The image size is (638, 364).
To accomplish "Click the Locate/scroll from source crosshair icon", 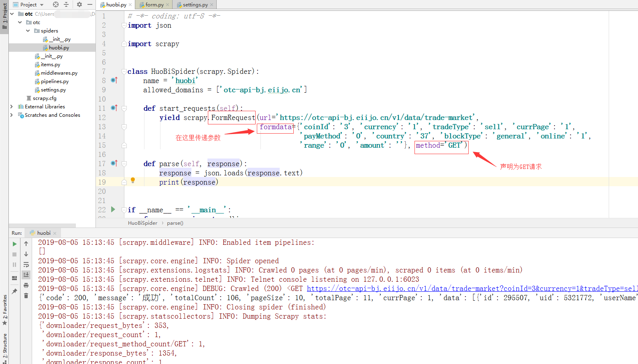I will [x=56, y=4].
